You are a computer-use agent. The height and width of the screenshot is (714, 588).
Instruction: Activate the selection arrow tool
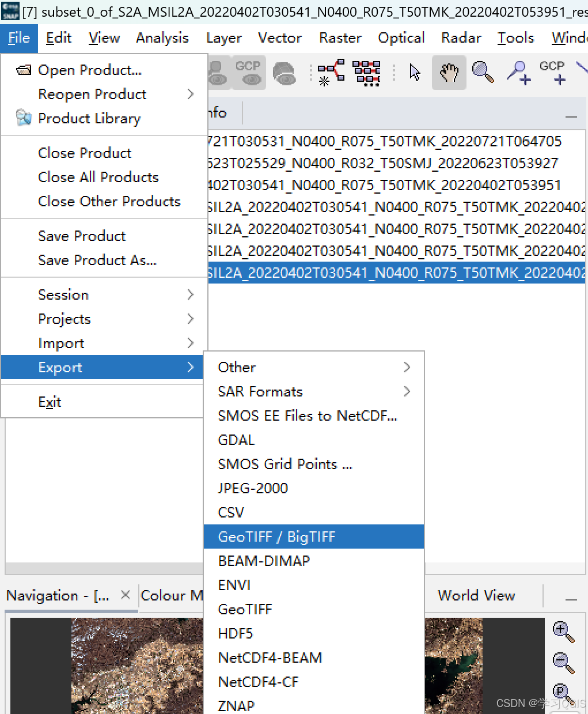[x=415, y=73]
